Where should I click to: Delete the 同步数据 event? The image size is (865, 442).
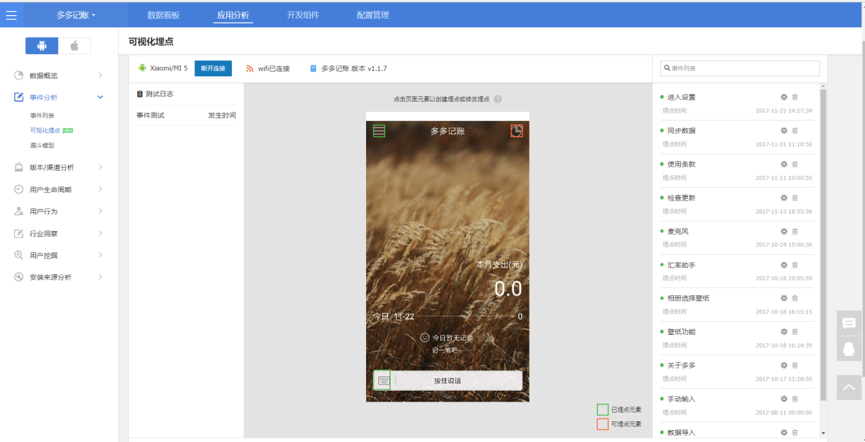click(795, 131)
